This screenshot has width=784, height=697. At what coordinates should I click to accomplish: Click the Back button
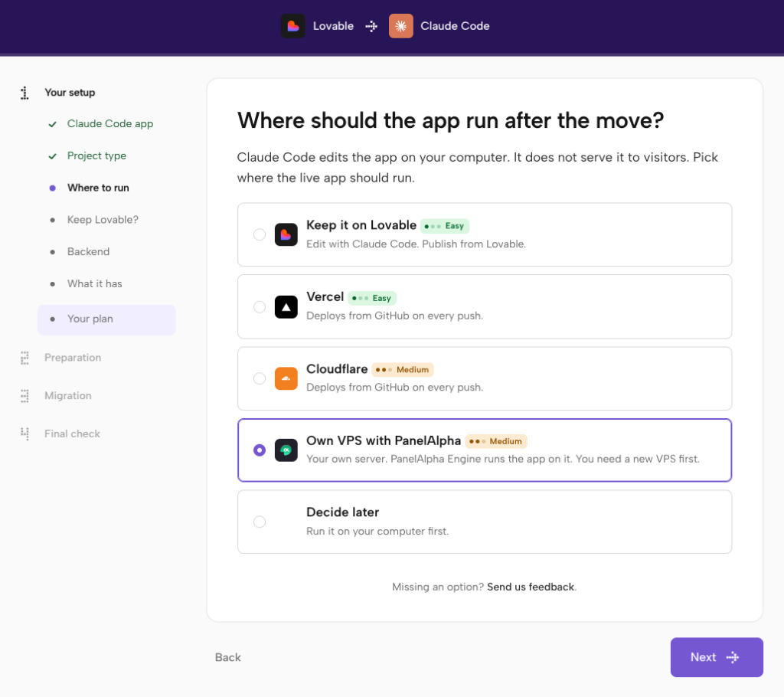pyautogui.click(x=228, y=657)
